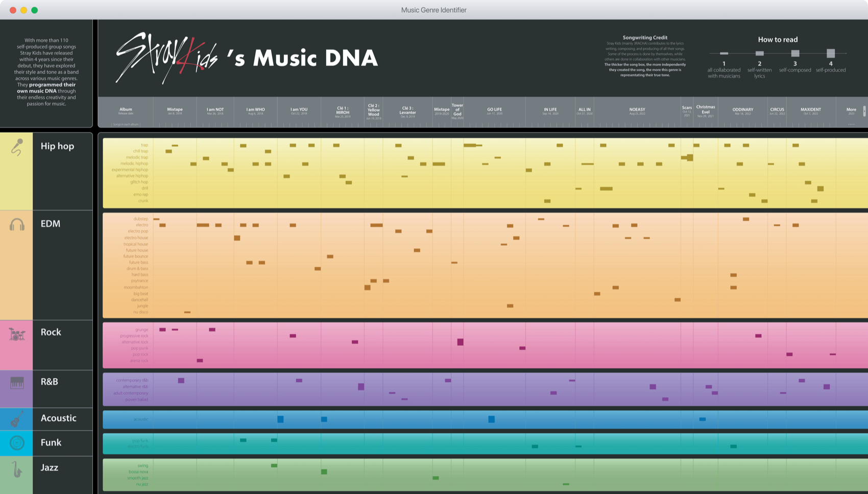Click the song box in the swing row

pyautogui.click(x=274, y=465)
